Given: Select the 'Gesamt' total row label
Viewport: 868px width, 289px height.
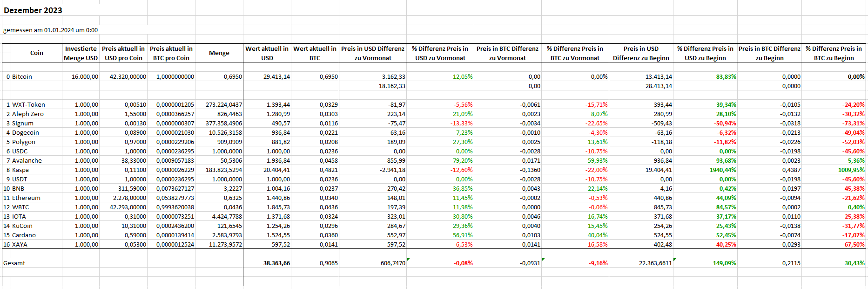Looking at the screenshot, I should pyautogui.click(x=14, y=263).
